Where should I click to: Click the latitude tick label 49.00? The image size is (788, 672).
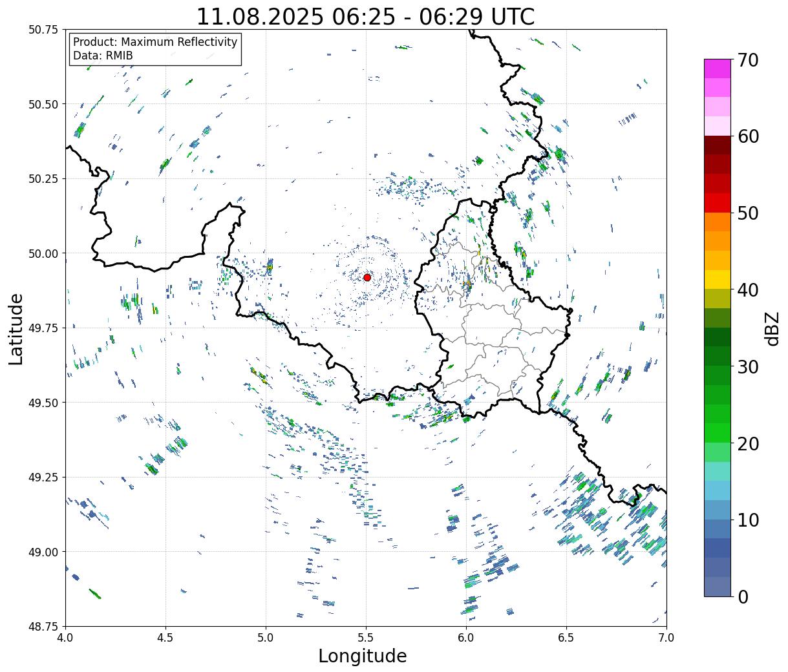[x=43, y=552]
